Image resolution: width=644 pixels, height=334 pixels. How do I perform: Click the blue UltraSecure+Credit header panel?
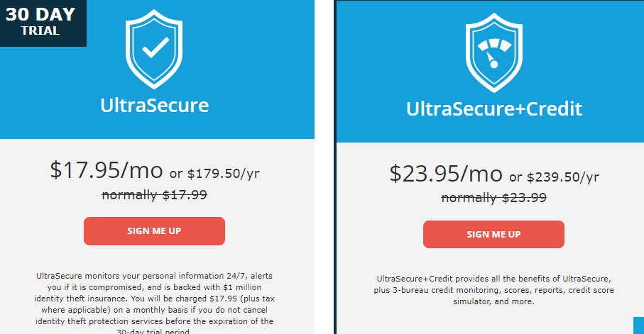(x=490, y=72)
